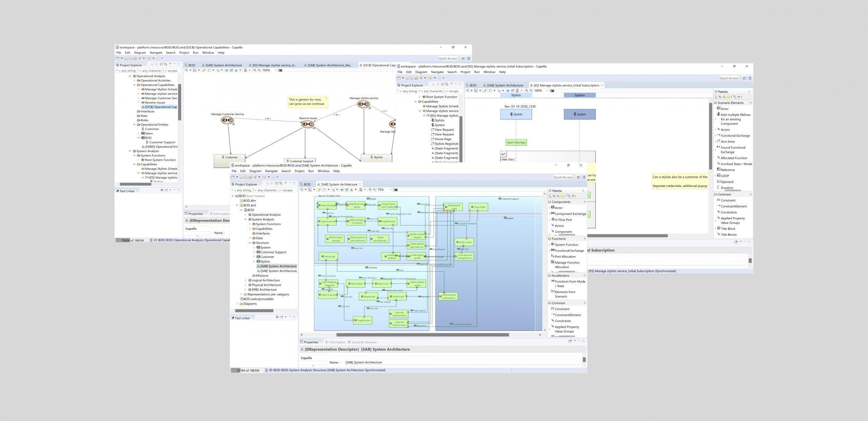
Task: Click export diagram as image icon in System Architecture toolbar
Action: coord(396,190)
